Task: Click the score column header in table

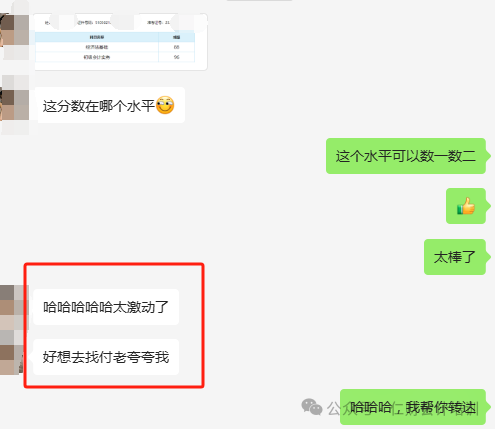Action: click(x=177, y=37)
